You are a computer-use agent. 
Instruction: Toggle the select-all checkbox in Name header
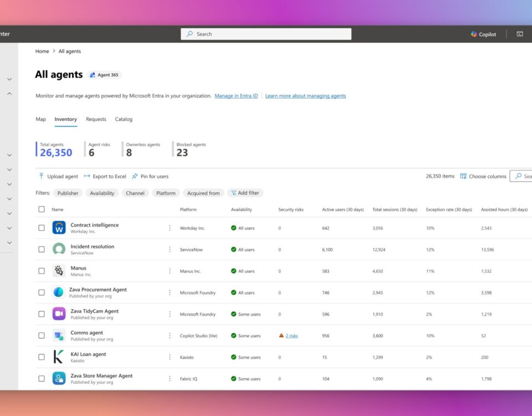click(42, 210)
